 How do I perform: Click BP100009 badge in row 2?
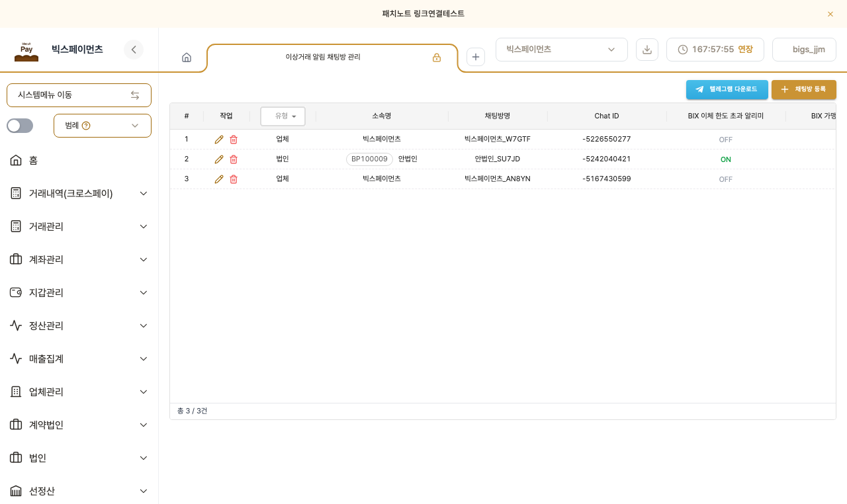point(369,159)
